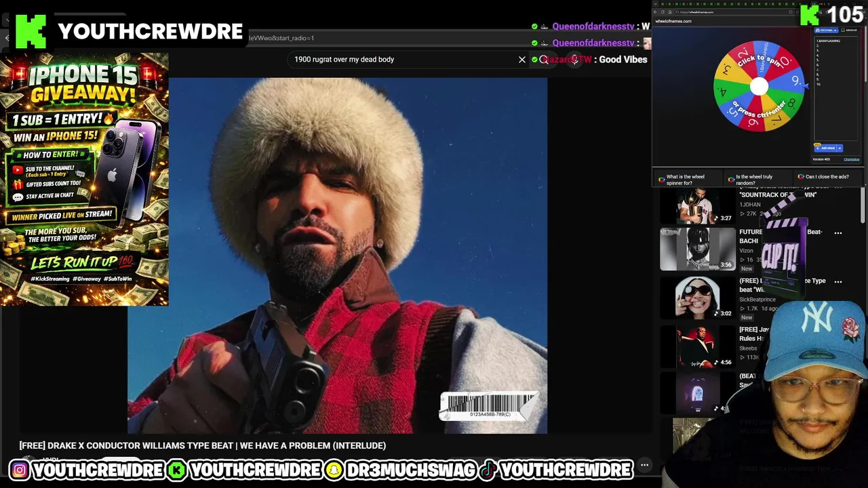868x488 pixels.
Task: Open the 3:56 FUTURE beat video thumbnail
Action: 698,249
